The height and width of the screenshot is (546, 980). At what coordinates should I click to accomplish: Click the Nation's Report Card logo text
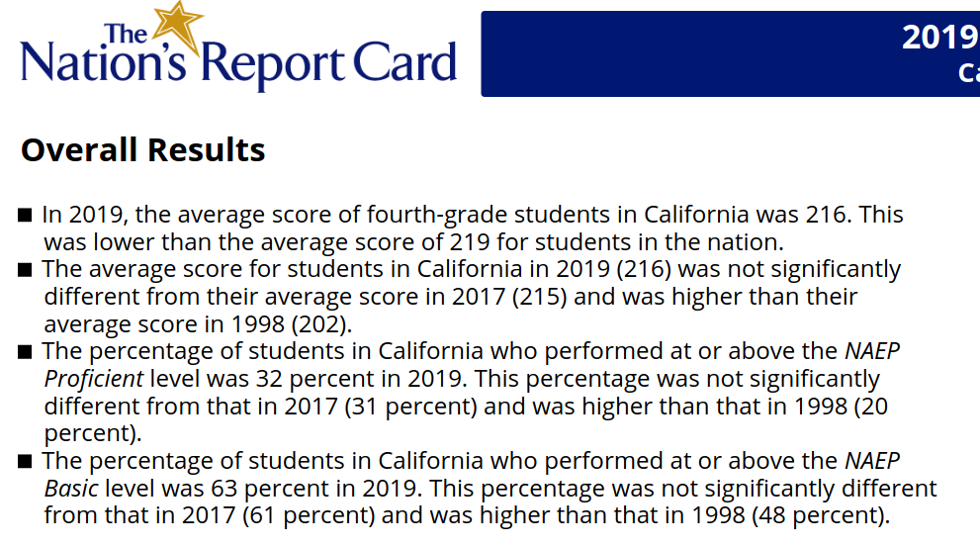pyautogui.click(x=237, y=62)
